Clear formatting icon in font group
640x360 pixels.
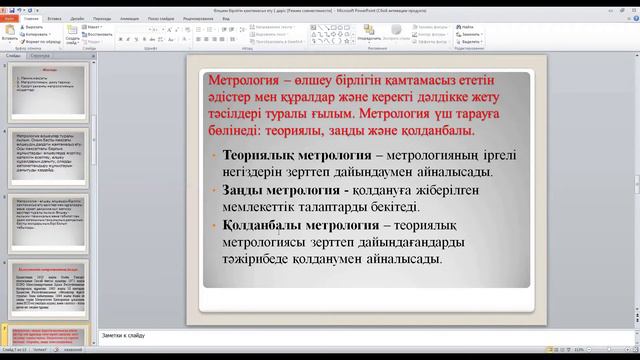coord(187,30)
